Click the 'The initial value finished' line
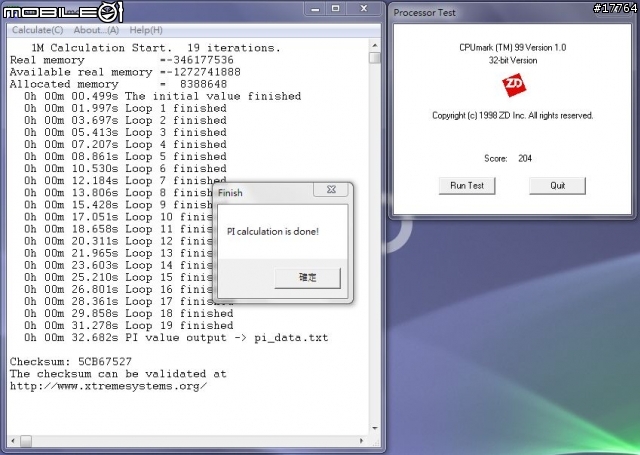This screenshot has width=640, height=455. click(162, 96)
